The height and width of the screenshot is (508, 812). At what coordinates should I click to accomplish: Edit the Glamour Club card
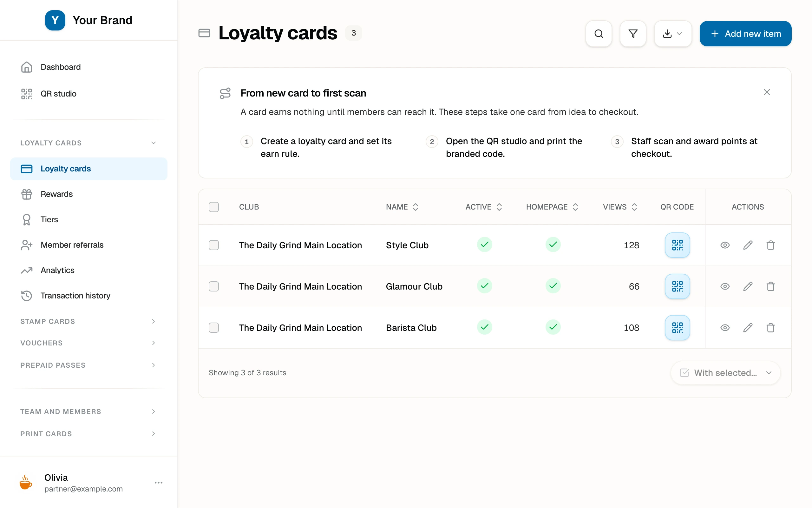[748, 286]
